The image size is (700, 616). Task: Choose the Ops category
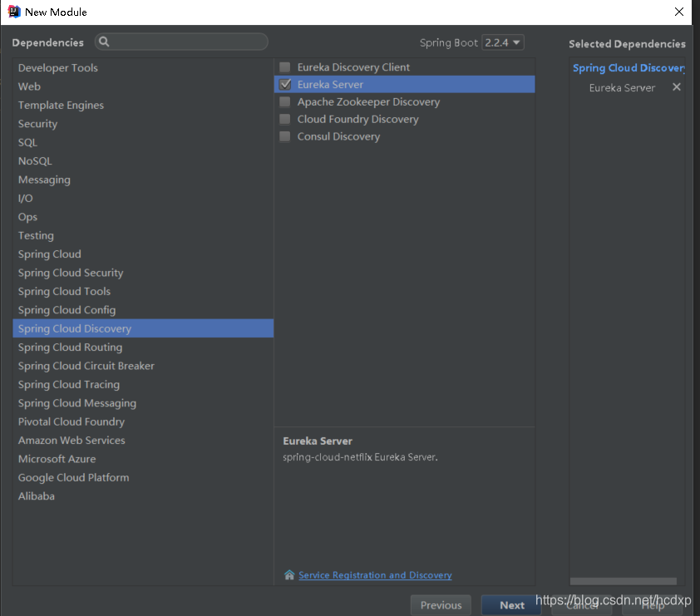coord(143,217)
